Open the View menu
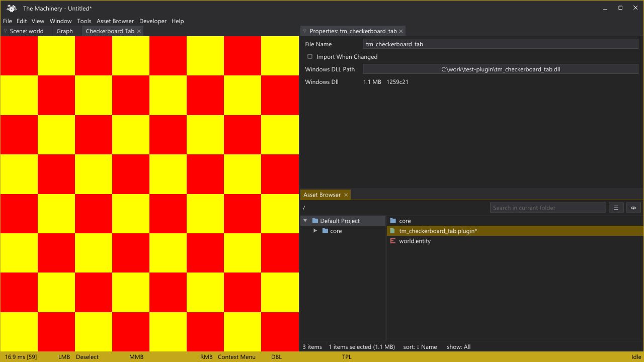The height and width of the screenshot is (362, 644). [38, 21]
